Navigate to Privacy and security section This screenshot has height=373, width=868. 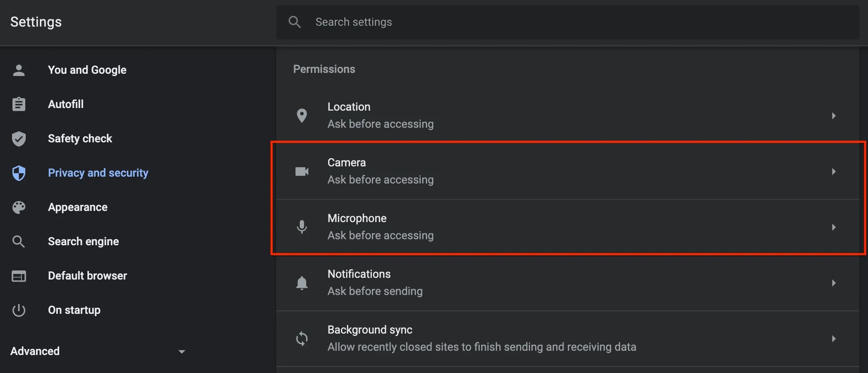[97, 173]
